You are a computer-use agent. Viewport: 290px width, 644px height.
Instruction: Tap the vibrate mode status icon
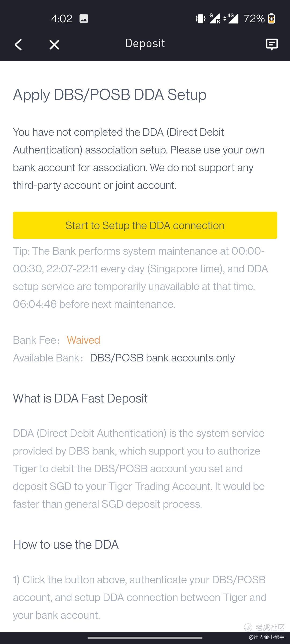[x=201, y=19]
